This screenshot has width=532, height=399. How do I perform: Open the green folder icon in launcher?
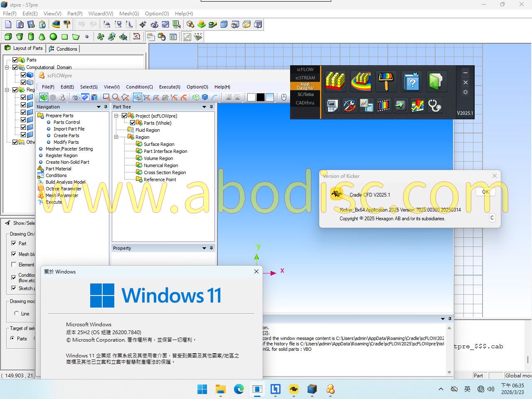coord(436,81)
